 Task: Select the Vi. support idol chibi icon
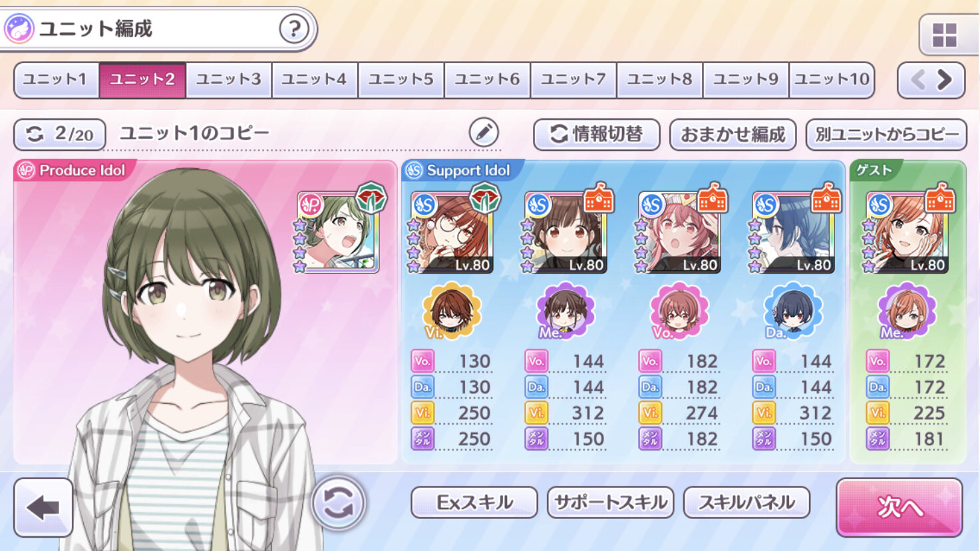point(451,311)
